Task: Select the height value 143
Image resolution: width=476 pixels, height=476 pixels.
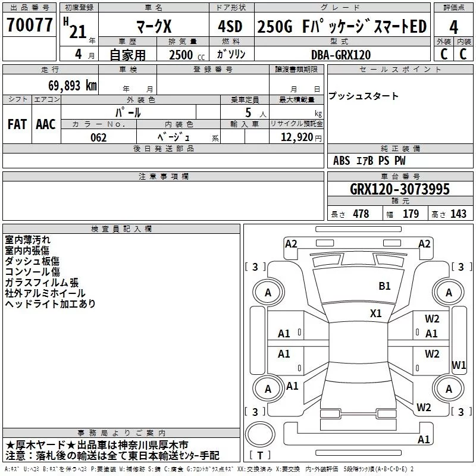Action: coord(458,214)
